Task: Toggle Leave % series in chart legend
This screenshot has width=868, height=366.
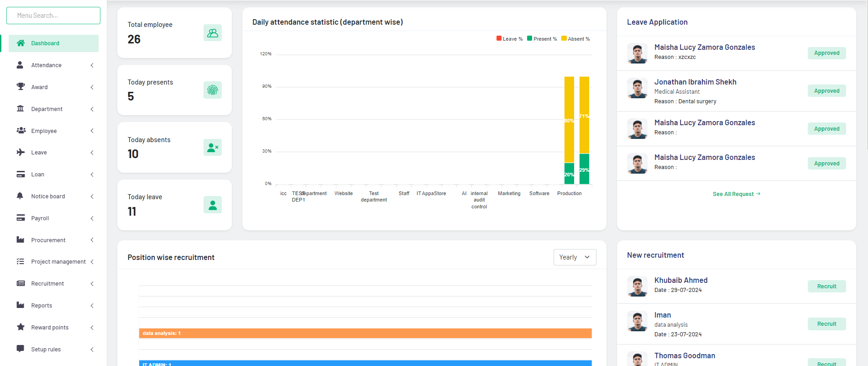Action: coord(509,39)
